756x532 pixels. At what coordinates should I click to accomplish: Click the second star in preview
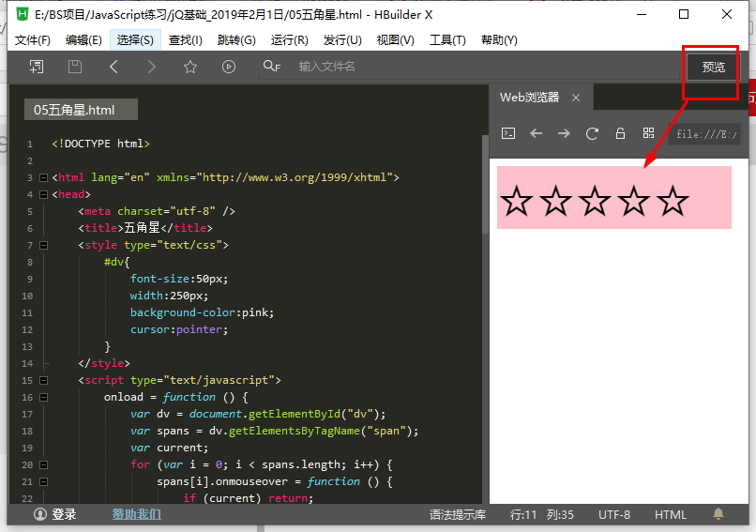pyautogui.click(x=555, y=201)
